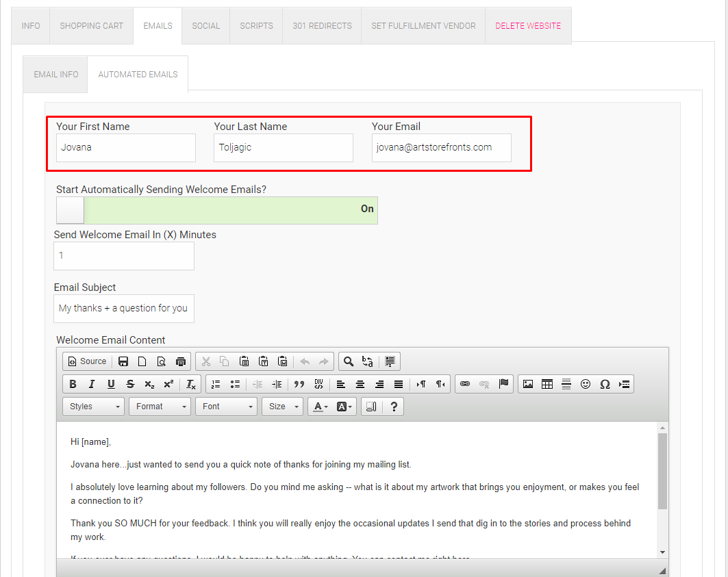Open the Special Character picker
The height and width of the screenshot is (577, 728).
tap(605, 383)
